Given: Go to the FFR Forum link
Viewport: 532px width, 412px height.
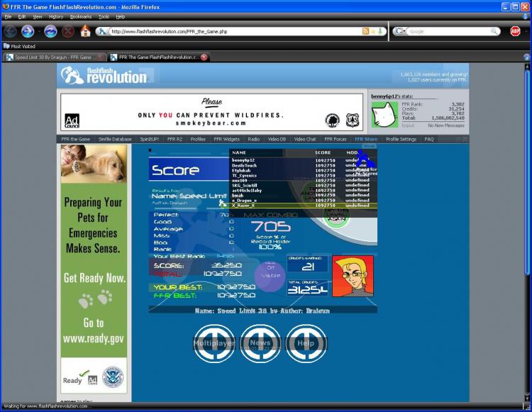Looking at the screenshot, I should click(x=336, y=139).
